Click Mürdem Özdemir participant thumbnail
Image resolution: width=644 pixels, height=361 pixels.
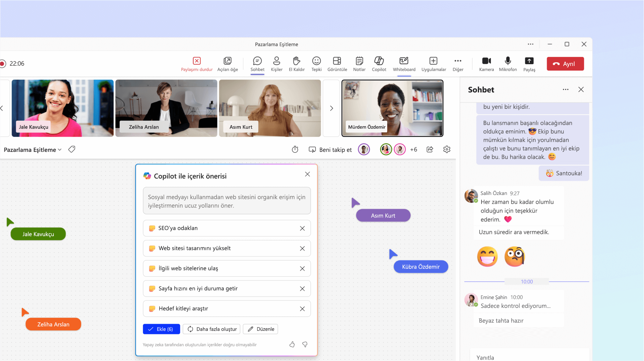point(393,109)
